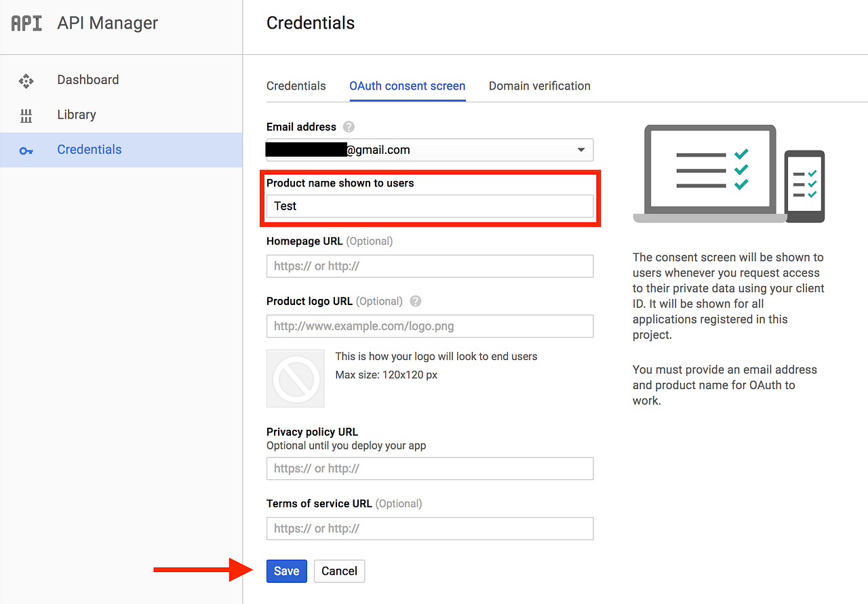
Task: Click the Terms of service URL field
Action: tap(429, 528)
